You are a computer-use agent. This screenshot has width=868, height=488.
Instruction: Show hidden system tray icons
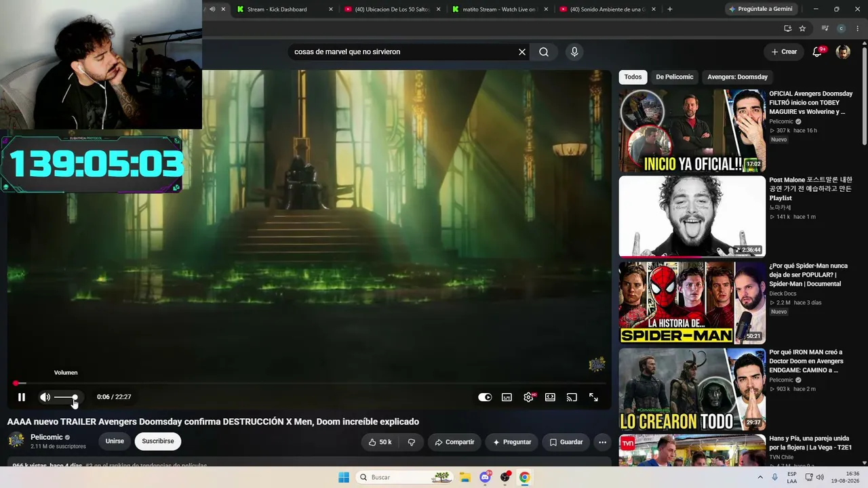[760, 477]
